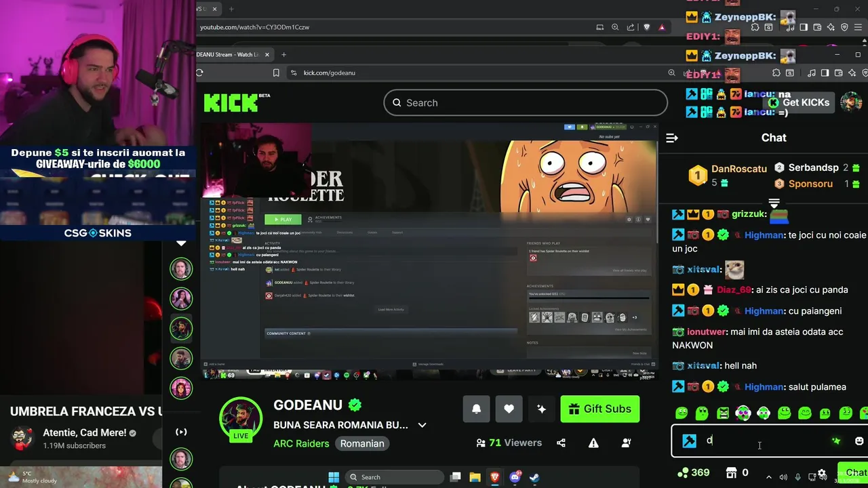This screenshot has height=488, width=868.
Task: Open the Extensions puzzle icon in the front browser
Action: point(776,73)
